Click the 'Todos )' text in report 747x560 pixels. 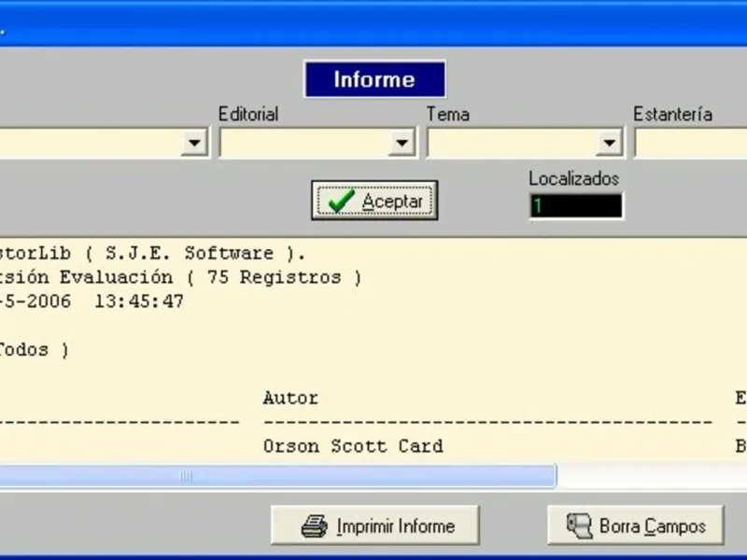34,350
